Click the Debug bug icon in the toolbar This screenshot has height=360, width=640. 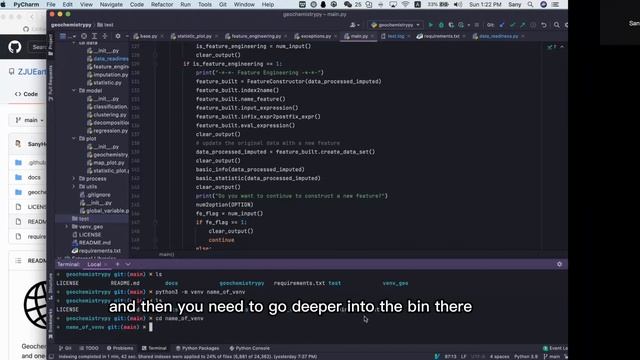click(x=441, y=25)
